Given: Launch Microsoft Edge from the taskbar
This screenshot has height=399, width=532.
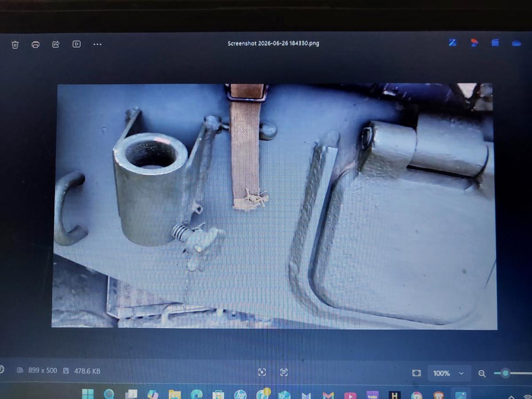Looking at the screenshot, I should pyautogui.click(x=196, y=395).
